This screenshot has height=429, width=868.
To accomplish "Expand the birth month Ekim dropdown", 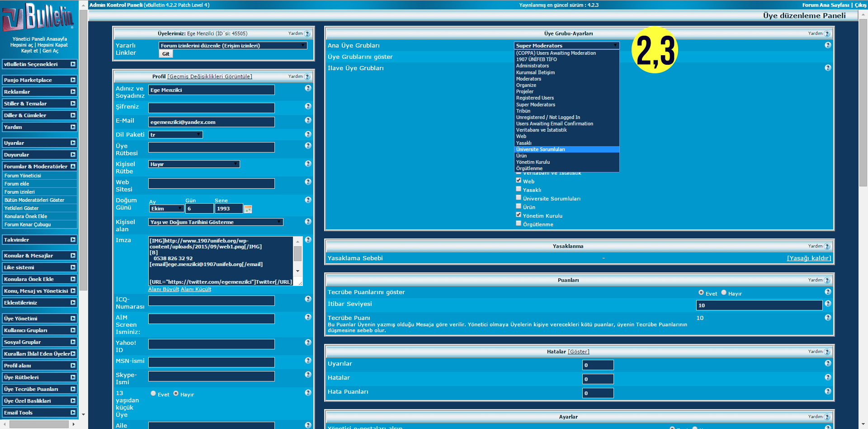I will click(x=166, y=209).
